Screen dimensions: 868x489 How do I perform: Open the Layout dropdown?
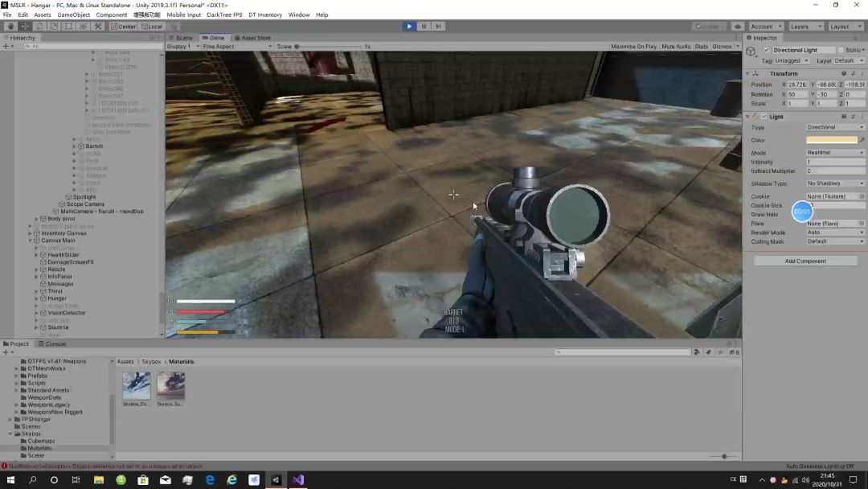tap(845, 27)
